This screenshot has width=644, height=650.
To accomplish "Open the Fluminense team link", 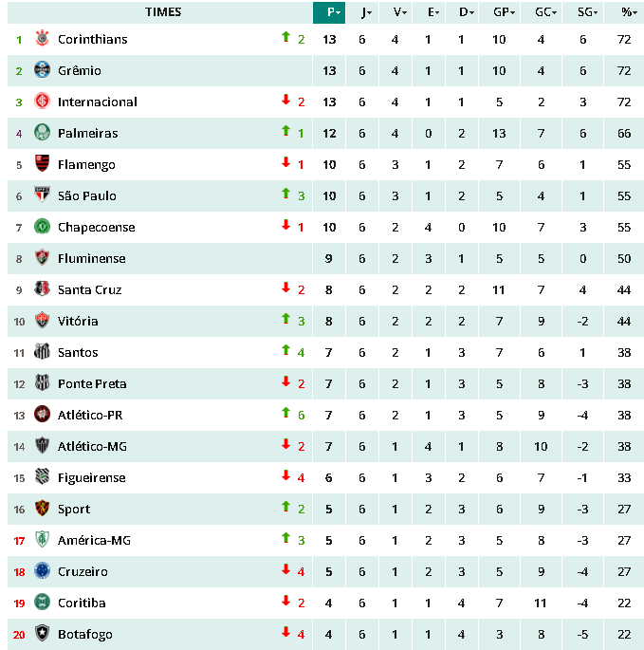I will click(x=91, y=258).
